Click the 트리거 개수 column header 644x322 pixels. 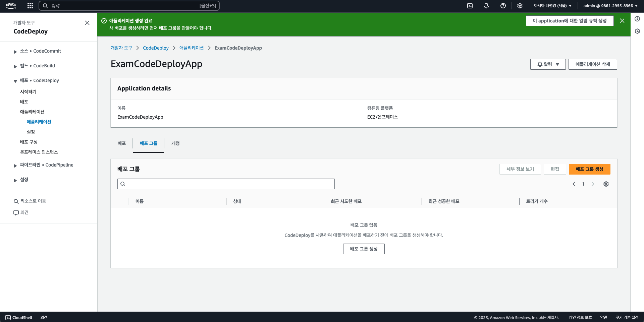click(x=537, y=201)
